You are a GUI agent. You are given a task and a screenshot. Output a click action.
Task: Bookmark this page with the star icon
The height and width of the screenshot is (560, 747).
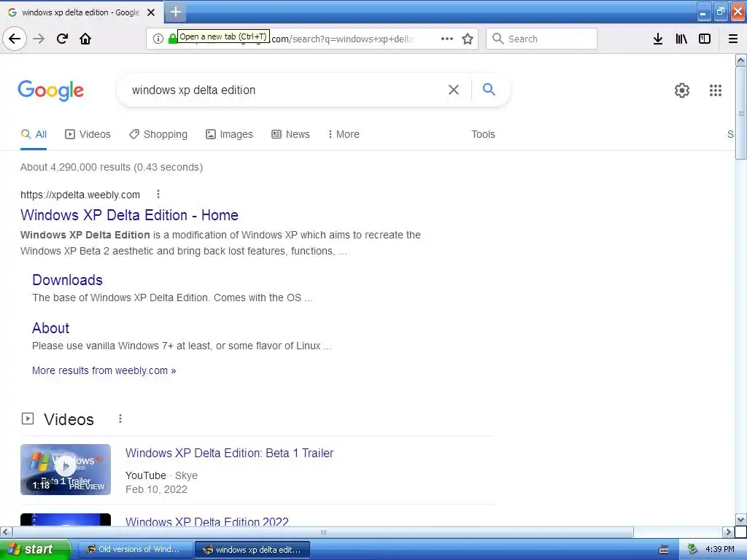(x=468, y=39)
